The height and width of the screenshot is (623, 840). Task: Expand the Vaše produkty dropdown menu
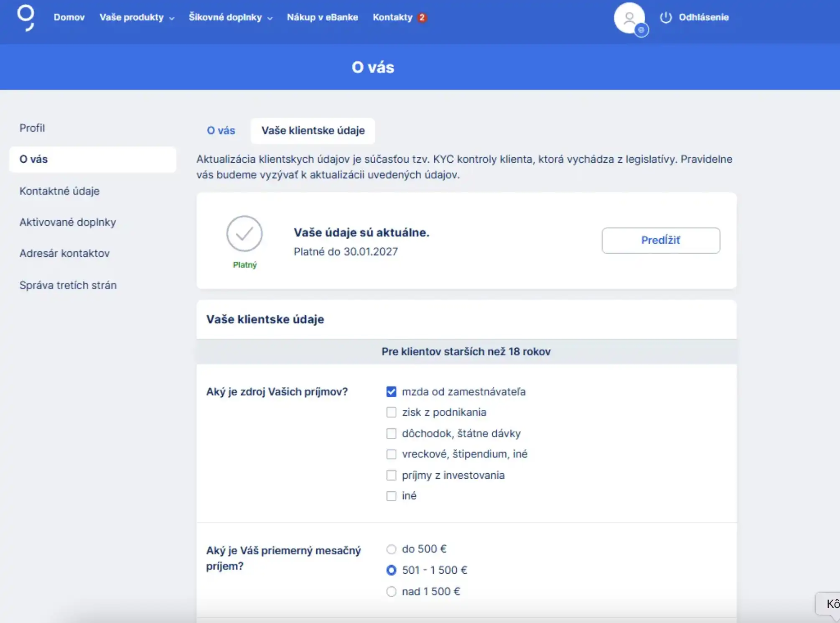[x=137, y=18]
